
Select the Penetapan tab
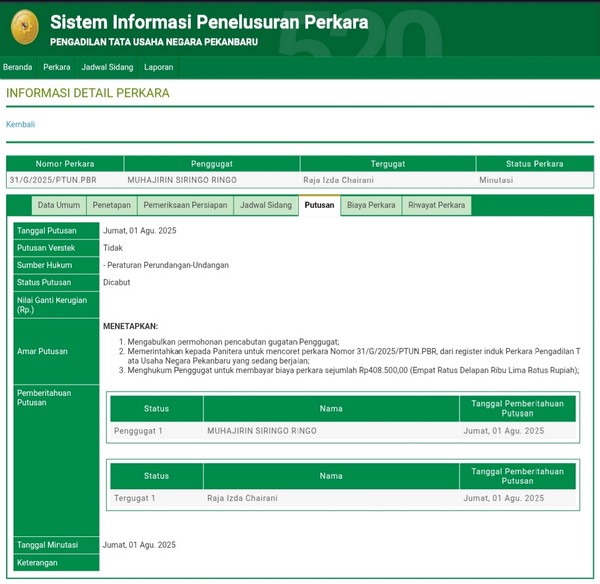pyautogui.click(x=111, y=205)
